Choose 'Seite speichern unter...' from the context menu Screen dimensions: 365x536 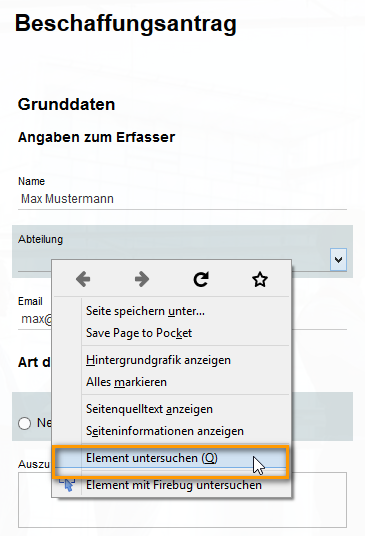(x=145, y=311)
